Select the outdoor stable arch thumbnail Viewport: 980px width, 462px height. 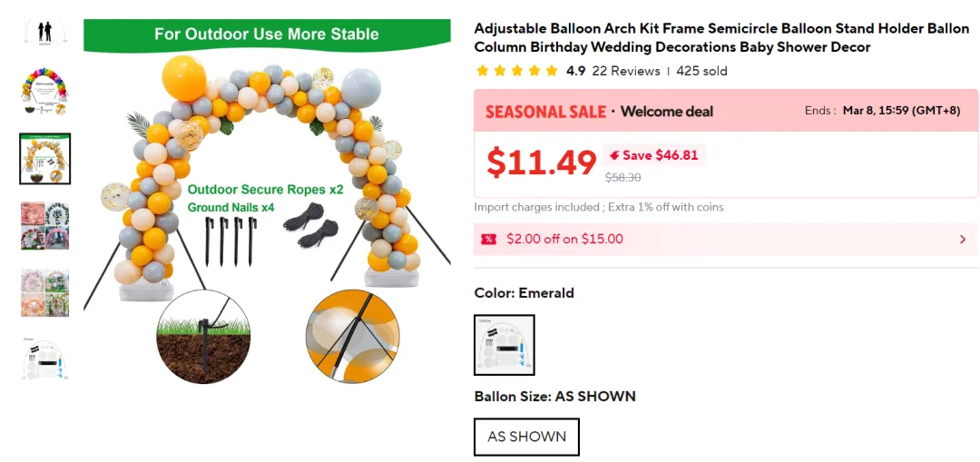[x=44, y=159]
